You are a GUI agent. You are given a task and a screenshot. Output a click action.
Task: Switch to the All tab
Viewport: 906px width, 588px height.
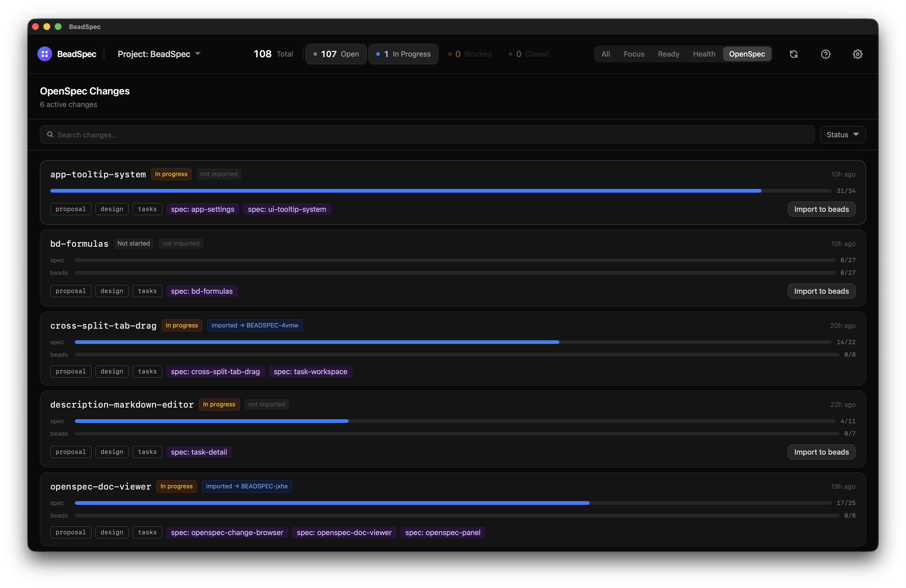tap(605, 54)
